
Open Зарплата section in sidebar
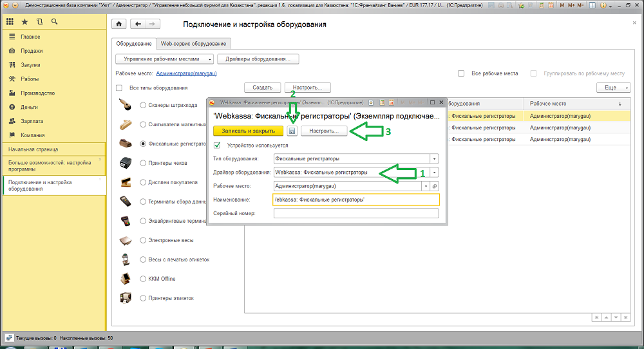click(32, 121)
